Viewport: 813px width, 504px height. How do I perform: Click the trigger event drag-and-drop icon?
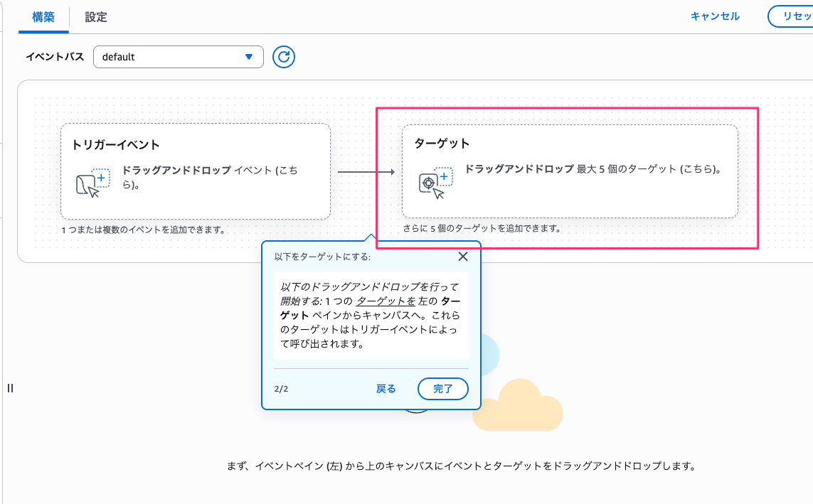[x=92, y=183]
